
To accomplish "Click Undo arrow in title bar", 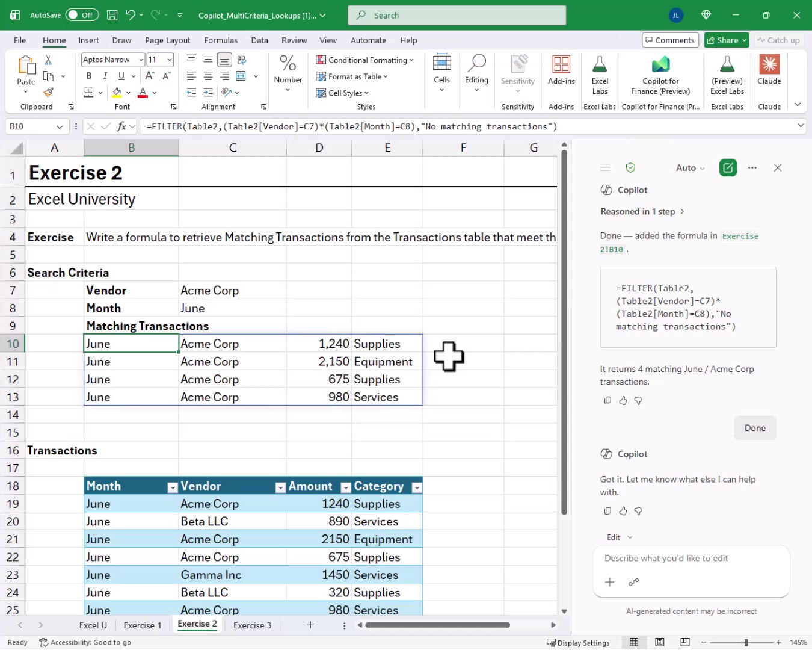I will (130, 15).
